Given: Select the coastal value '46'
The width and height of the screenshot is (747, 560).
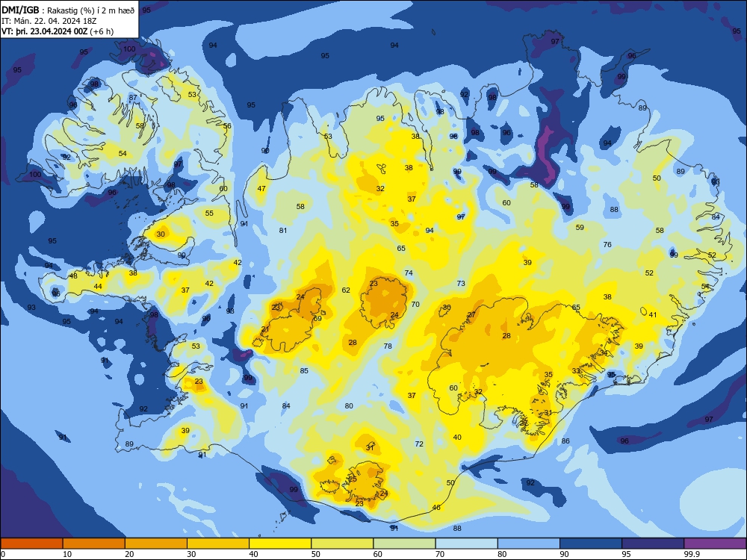Looking at the screenshot, I should (x=436, y=508).
